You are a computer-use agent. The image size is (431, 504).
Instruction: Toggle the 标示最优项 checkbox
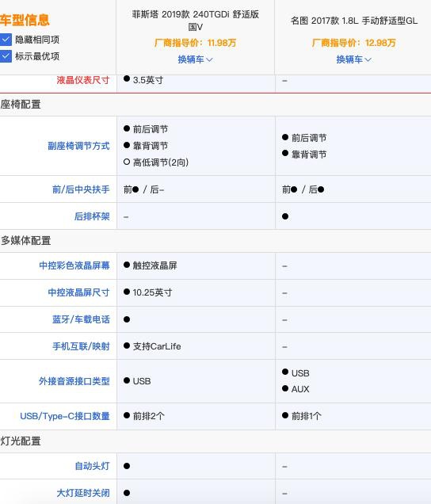[x=6, y=56]
